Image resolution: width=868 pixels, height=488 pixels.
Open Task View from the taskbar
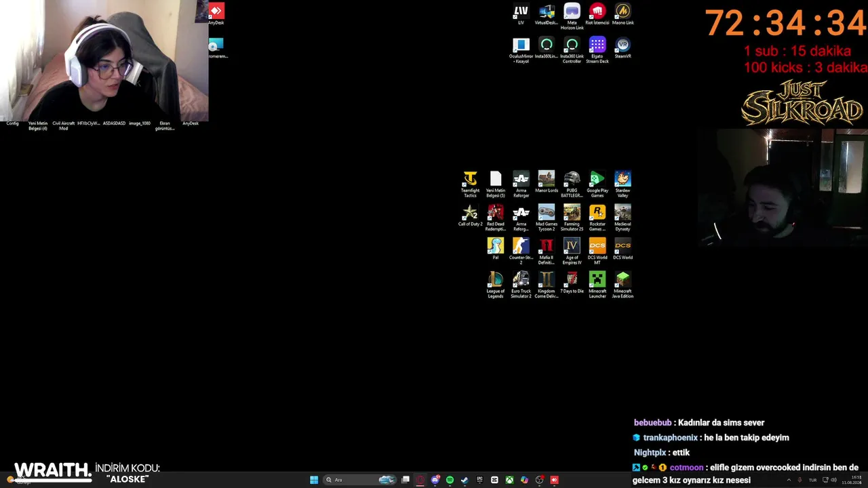click(x=406, y=480)
